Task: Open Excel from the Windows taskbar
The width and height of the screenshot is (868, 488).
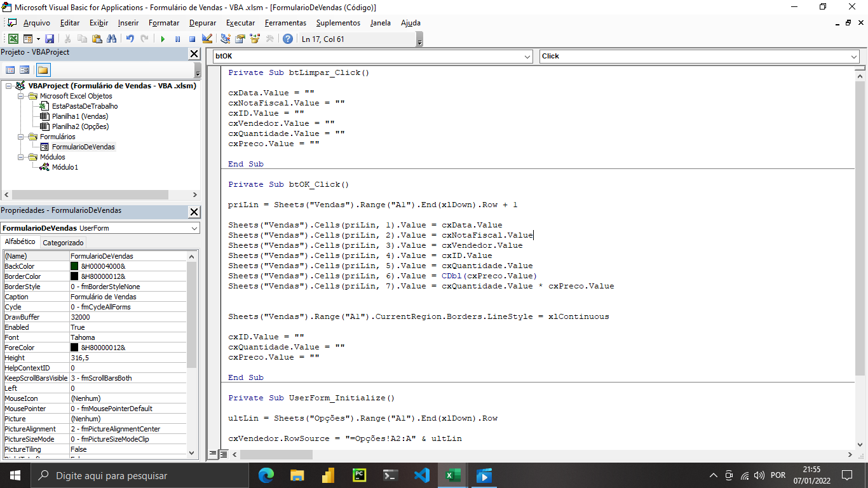Action: (x=452, y=475)
